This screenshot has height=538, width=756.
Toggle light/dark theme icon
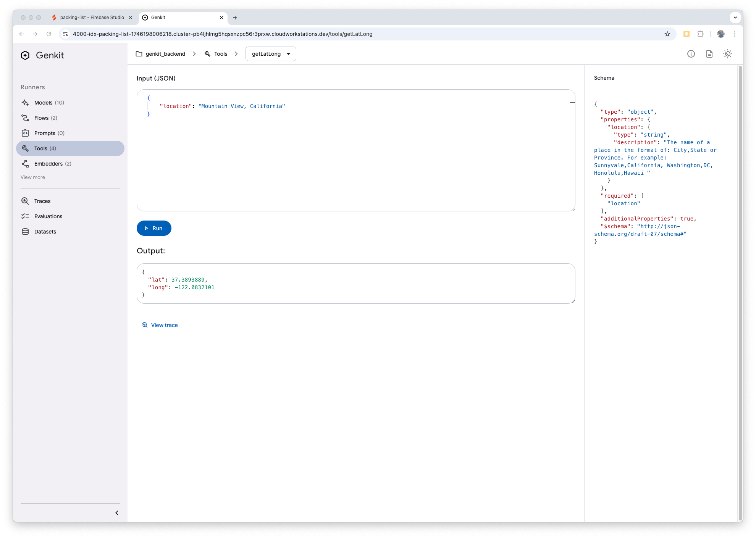click(x=728, y=54)
